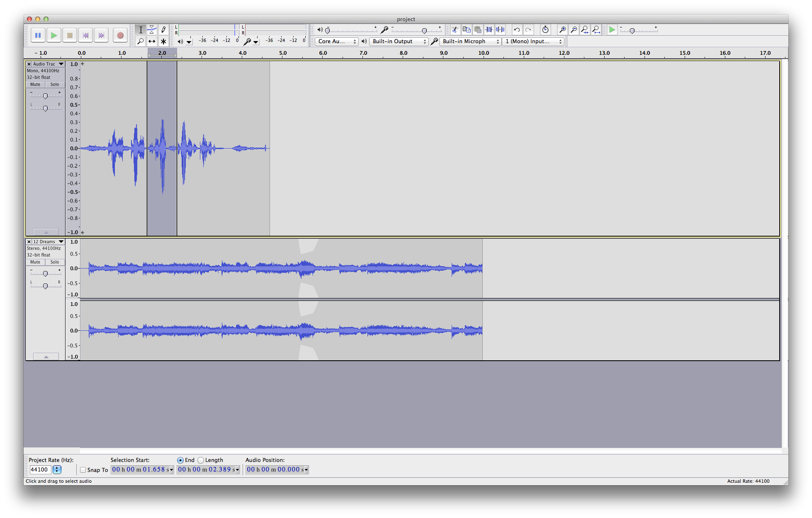Solo the Audio Track
Screen dimensions: 812x518
pos(55,85)
